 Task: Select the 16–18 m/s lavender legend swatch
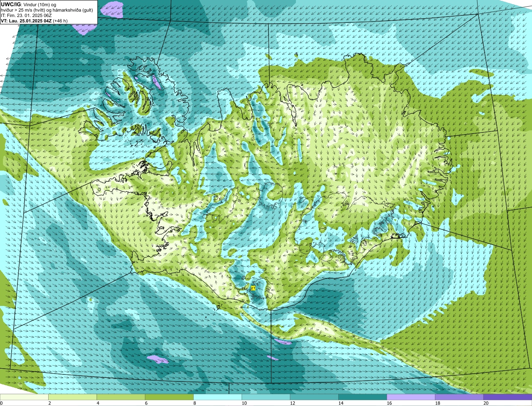point(411,397)
